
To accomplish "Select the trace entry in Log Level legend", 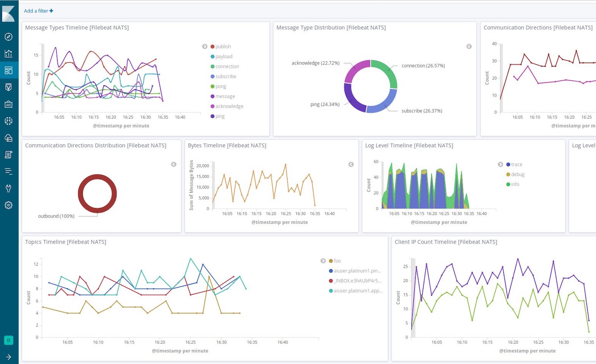I will [x=516, y=164].
